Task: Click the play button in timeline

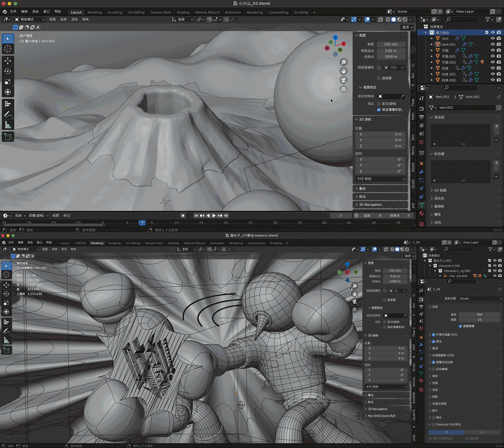Action: click(214, 216)
